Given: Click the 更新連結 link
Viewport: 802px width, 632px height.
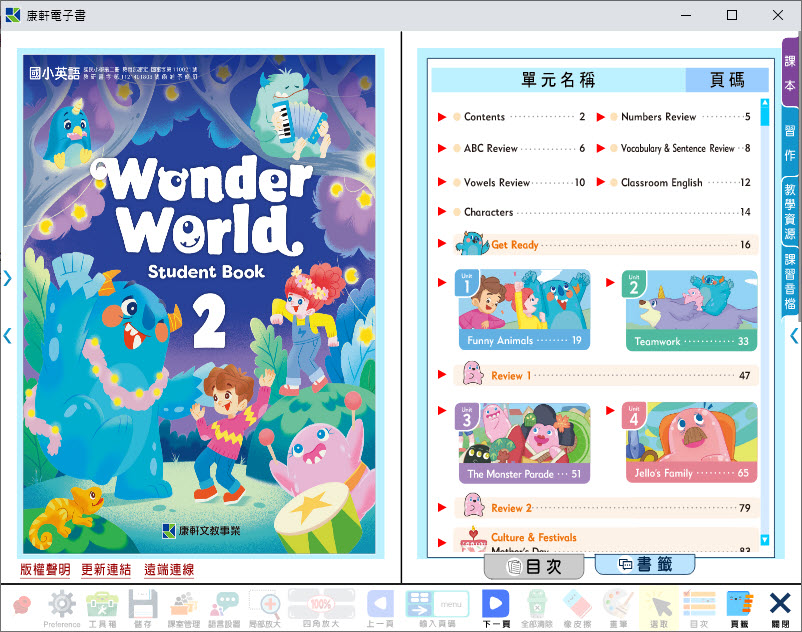Looking at the screenshot, I should tap(106, 570).
